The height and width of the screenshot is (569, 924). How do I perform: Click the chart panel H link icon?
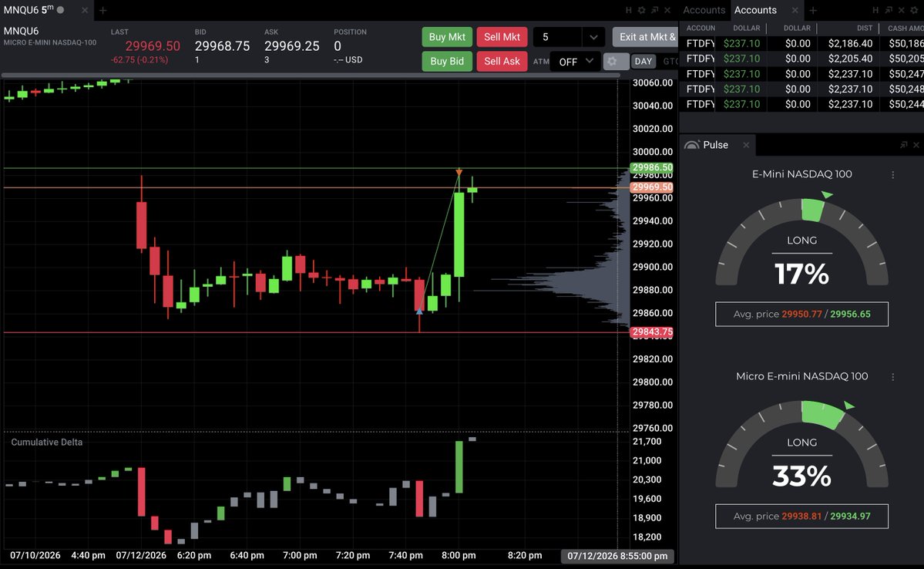(629, 10)
